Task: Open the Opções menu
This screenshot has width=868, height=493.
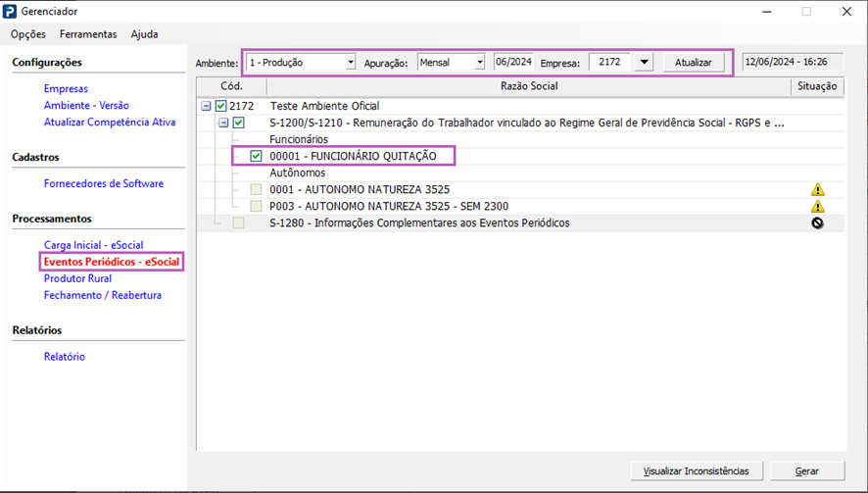Action: coord(28,34)
